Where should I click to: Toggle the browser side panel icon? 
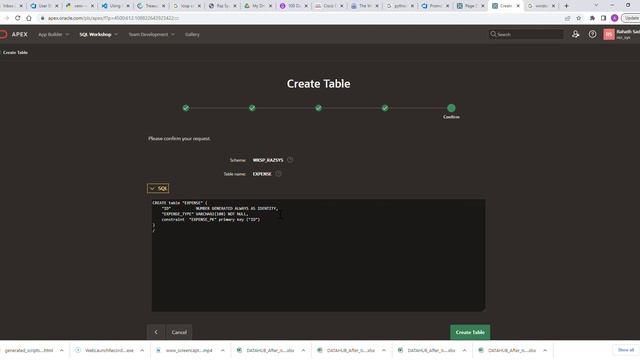(x=603, y=18)
